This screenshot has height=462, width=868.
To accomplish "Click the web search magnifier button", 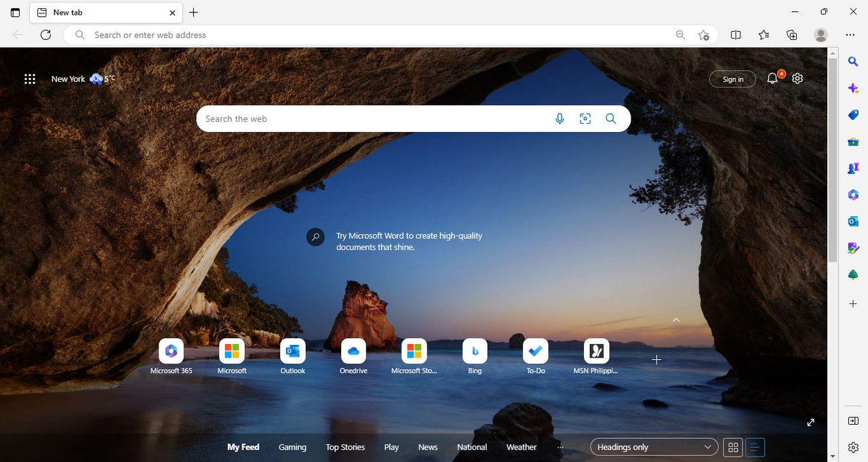I will [611, 119].
